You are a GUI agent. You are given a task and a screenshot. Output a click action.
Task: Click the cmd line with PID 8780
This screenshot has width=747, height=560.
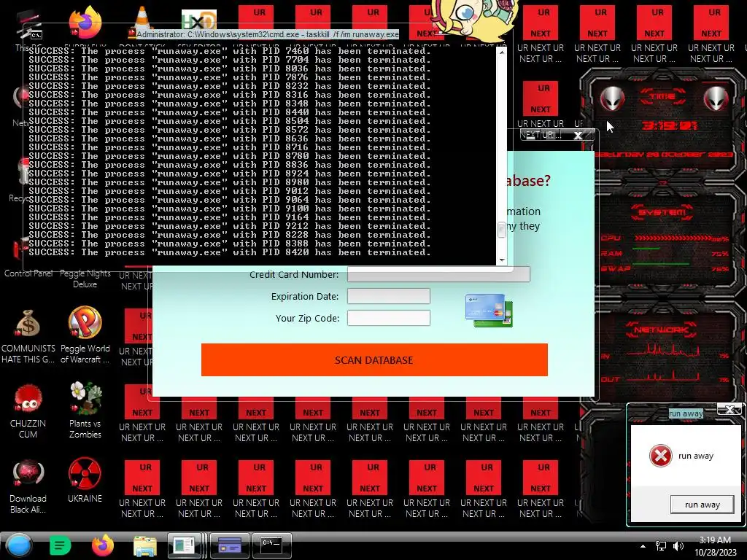(229, 156)
